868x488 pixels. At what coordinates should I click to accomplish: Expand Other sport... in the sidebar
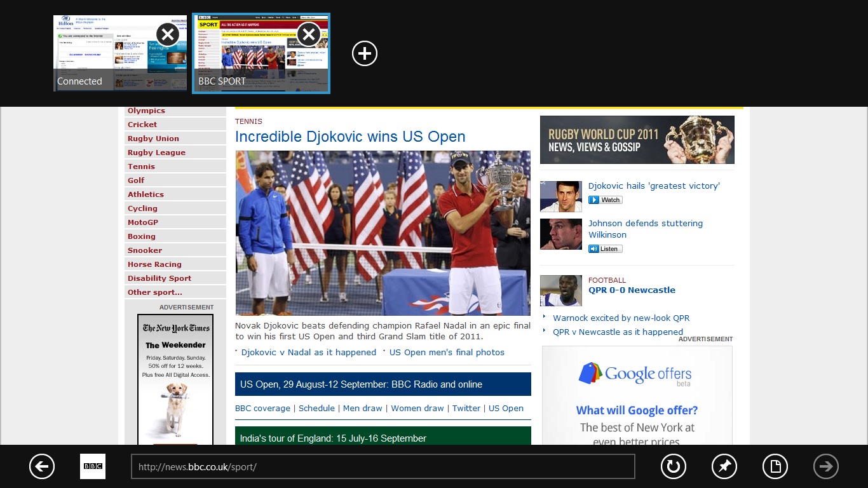click(x=155, y=292)
